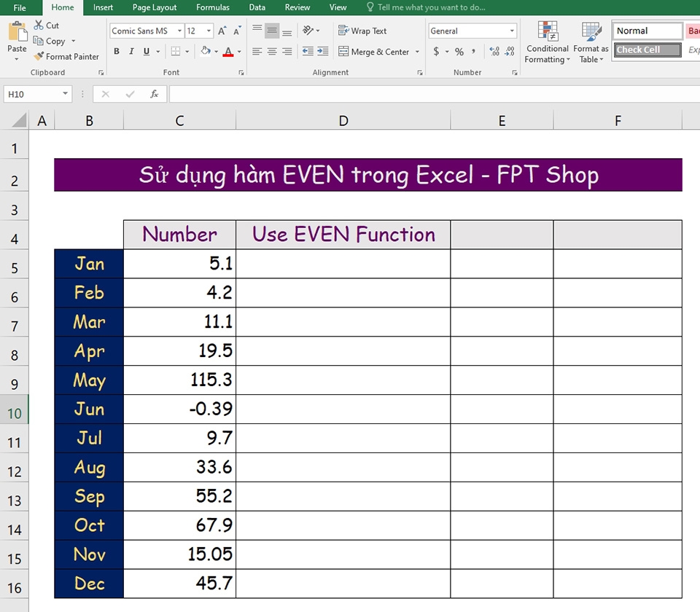
Task: Toggle Underline formatting
Action: (x=146, y=51)
